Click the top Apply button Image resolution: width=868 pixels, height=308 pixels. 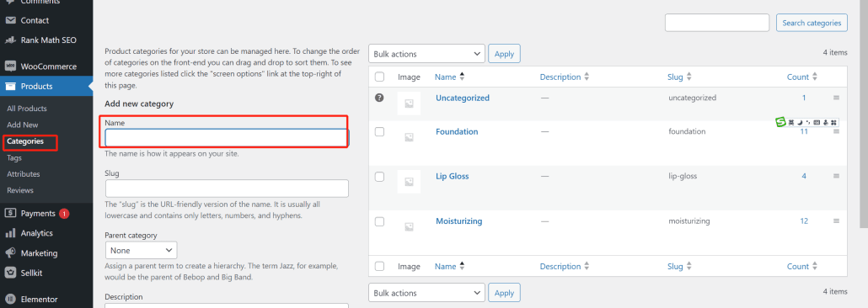(504, 54)
